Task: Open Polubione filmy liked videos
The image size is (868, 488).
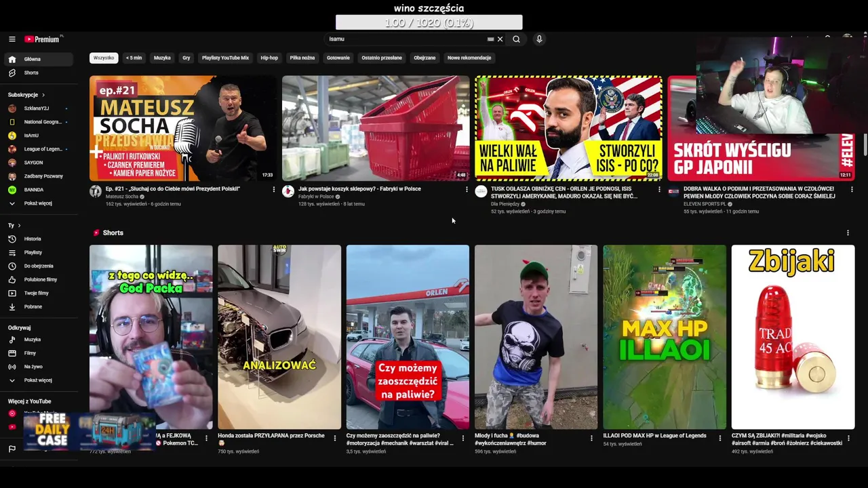Action: [x=39, y=279]
